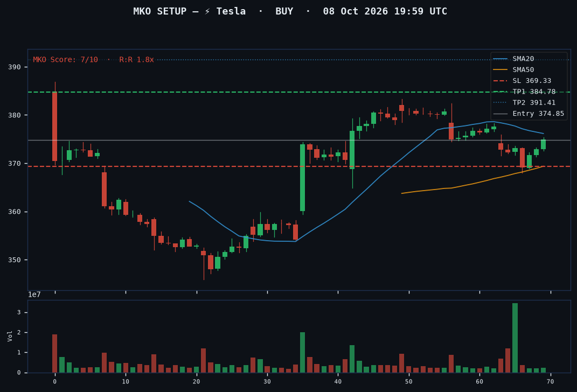
Task: Click the green volume bar at index 35
Action: coord(302,352)
